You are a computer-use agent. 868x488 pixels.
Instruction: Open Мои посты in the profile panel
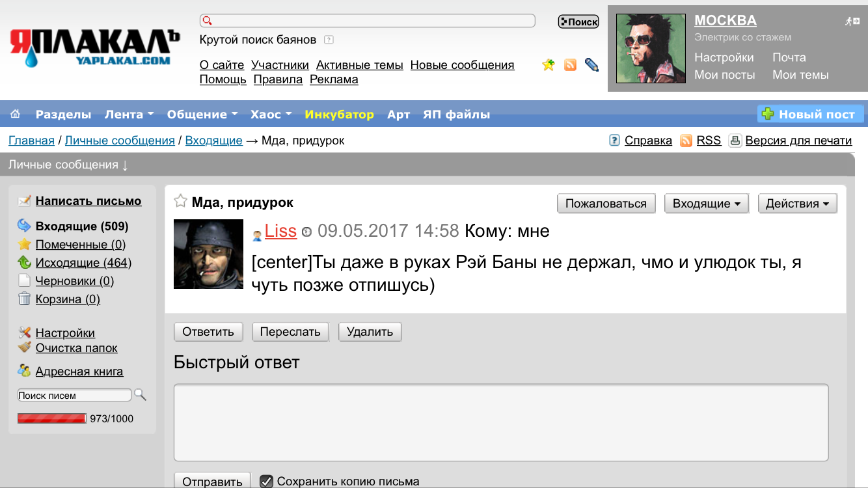click(x=725, y=75)
